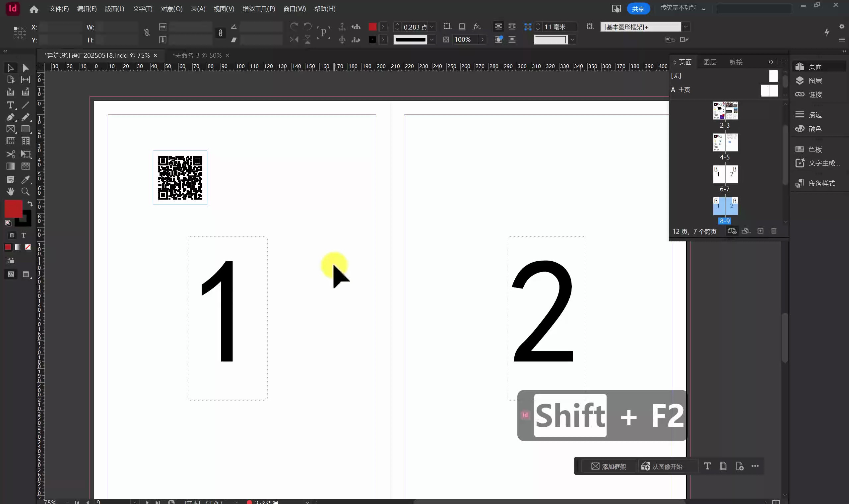Apply color to selection
This screenshot has height=504, width=849.
(8, 247)
